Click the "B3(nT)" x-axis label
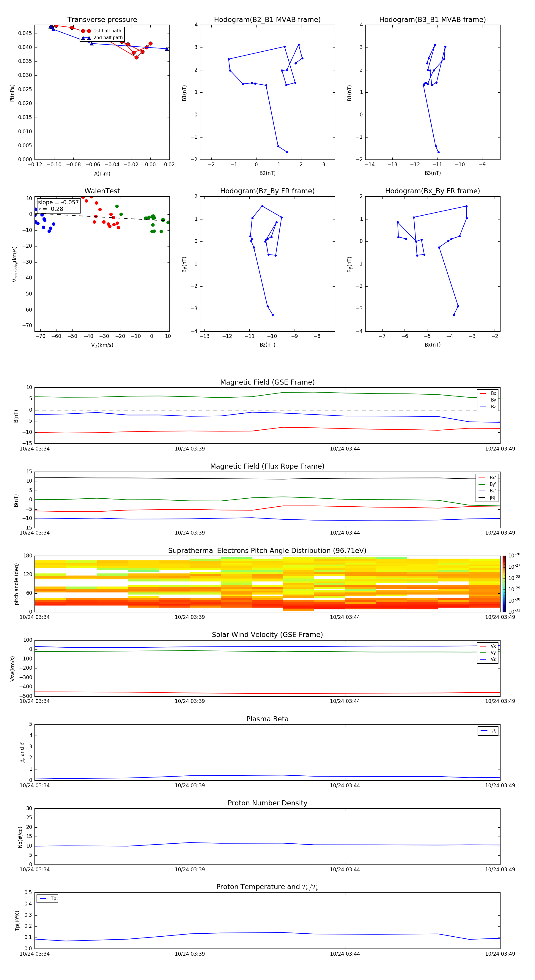Viewport: 535px width, 980px height. (432, 173)
